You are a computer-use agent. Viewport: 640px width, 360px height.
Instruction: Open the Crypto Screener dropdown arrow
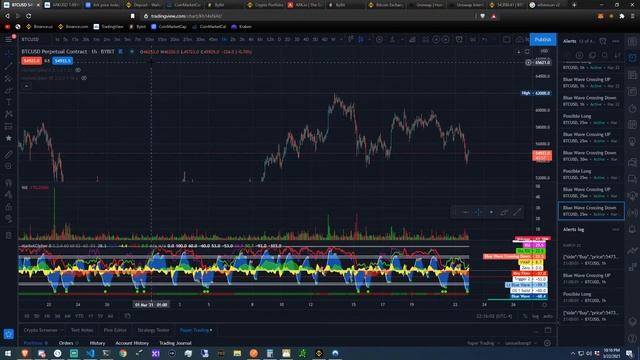point(62,330)
